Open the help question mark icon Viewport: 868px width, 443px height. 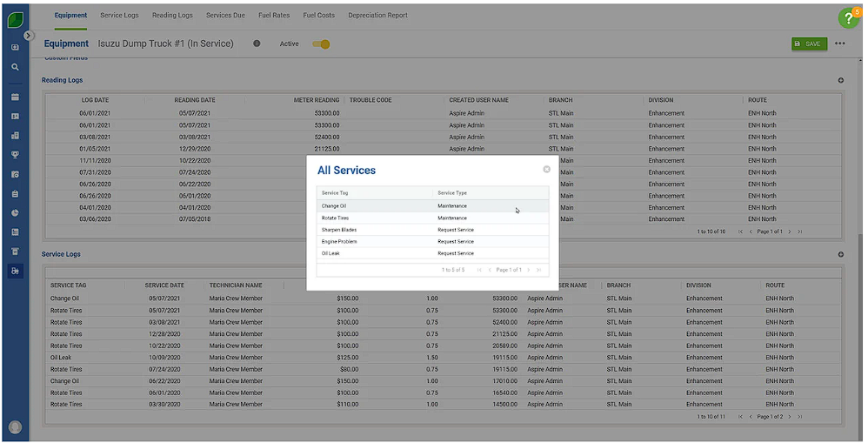848,18
